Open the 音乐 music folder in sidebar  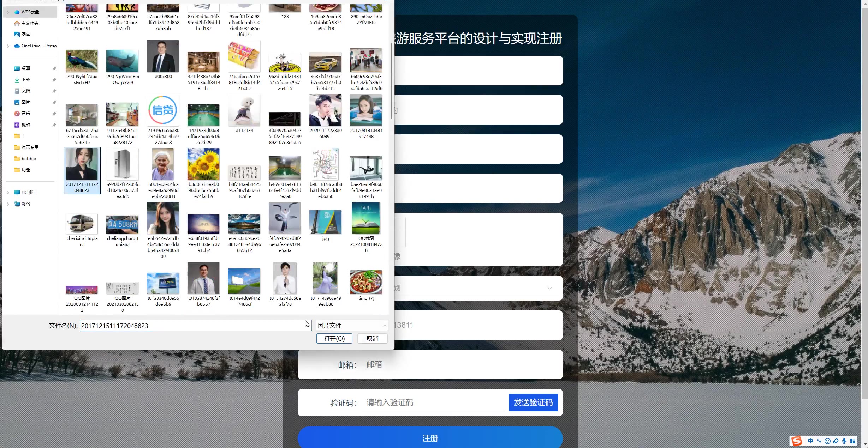pyautogui.click(x=25, y=114)
